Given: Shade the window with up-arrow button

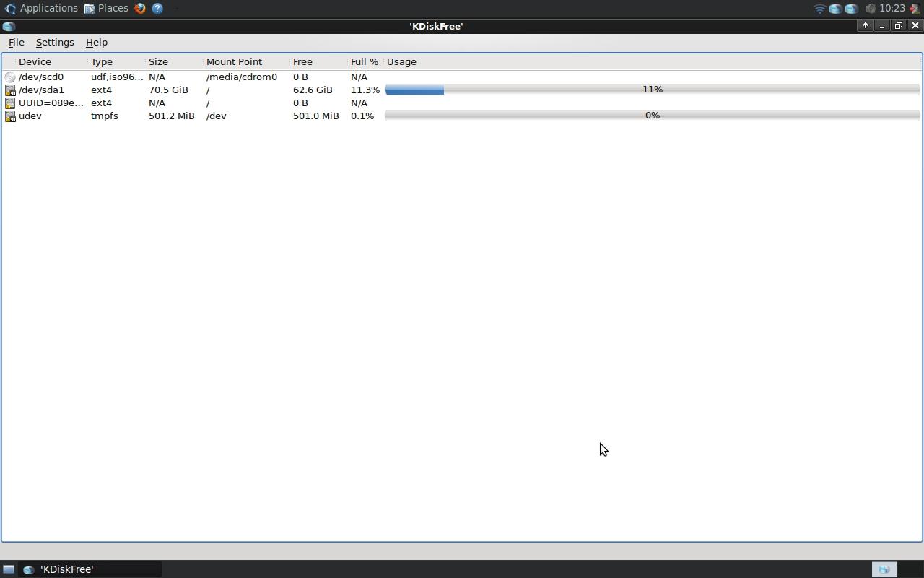Looking at the screenshot, I should 865,25.
